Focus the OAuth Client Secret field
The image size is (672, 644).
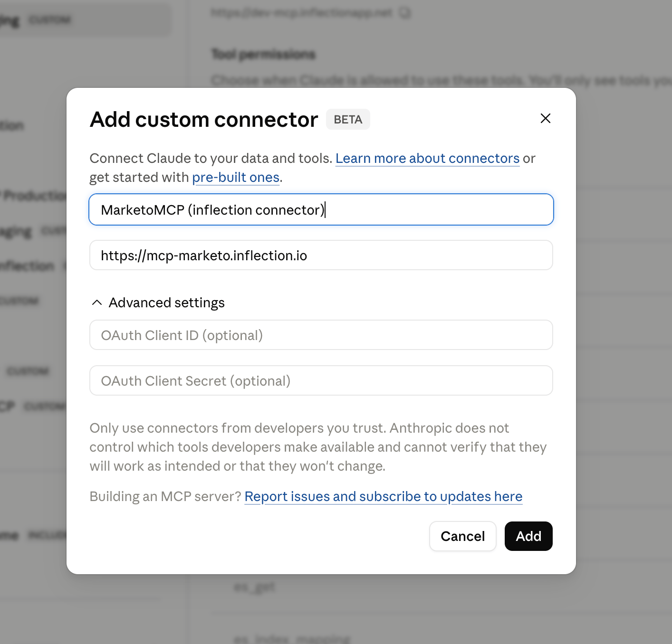pos(321,380)
